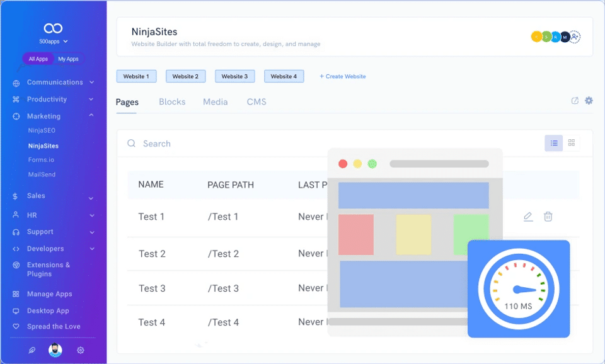This screenshot has height=364, width=605.
Task: Open NinjaSEO from the sidebar
Action: (42, 130)
